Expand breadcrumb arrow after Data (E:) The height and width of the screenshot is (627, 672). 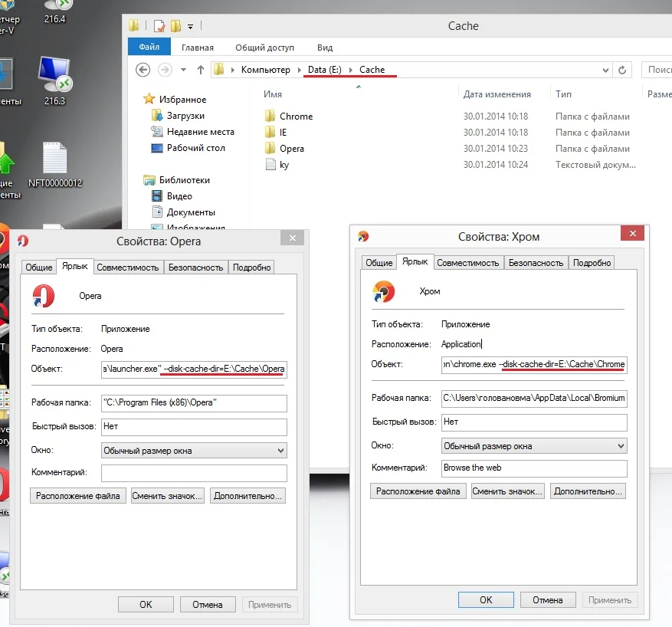tap(351, 70)
